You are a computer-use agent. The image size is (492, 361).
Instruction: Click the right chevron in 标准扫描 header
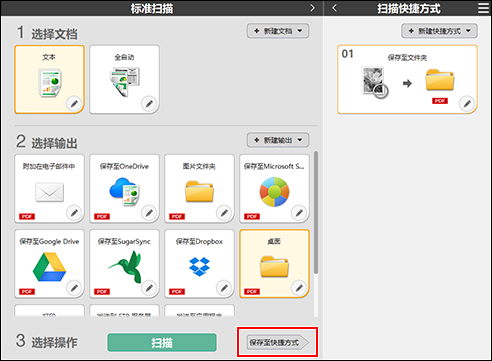312,8
